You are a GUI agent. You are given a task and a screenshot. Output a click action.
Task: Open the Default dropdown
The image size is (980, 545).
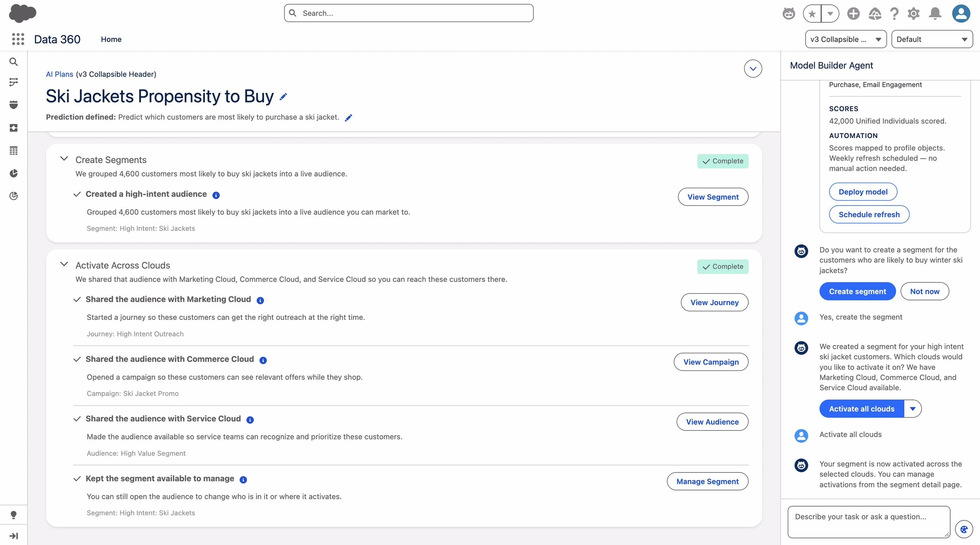coord(932,39)
